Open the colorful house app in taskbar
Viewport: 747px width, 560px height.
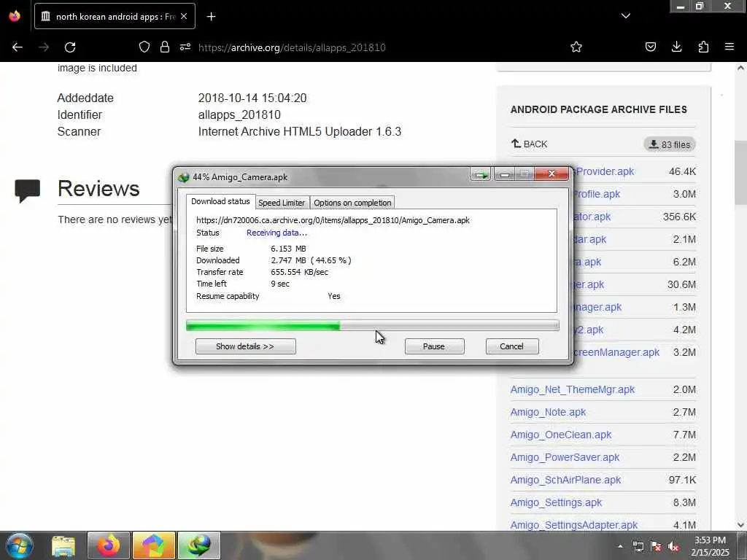tap(153, 545)
